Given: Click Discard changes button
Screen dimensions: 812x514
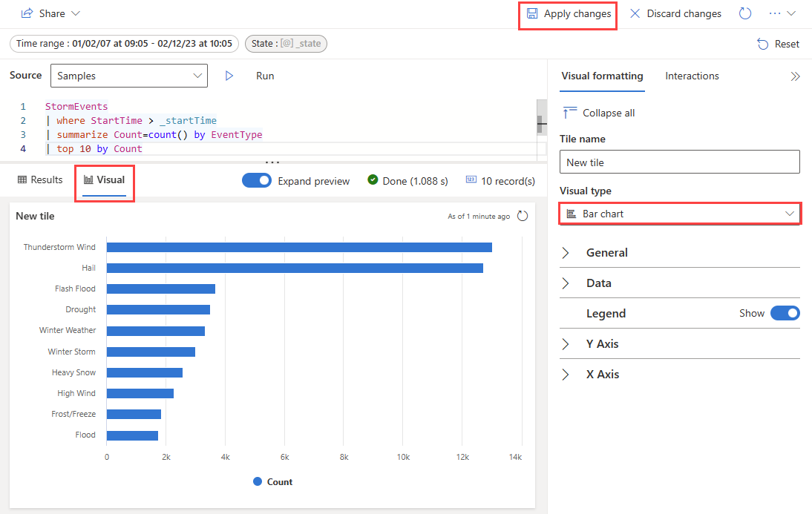Looking at the screenshot, I should [675, 13].
